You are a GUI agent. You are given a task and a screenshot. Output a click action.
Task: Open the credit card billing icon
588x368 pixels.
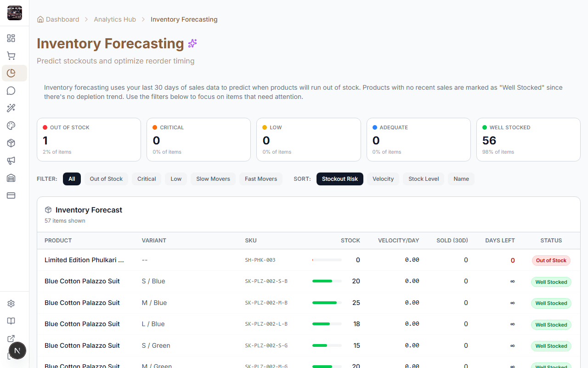(11, 195)
